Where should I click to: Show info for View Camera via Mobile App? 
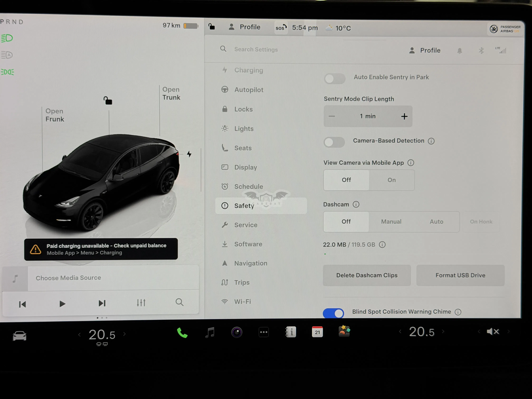coord(411,163)
